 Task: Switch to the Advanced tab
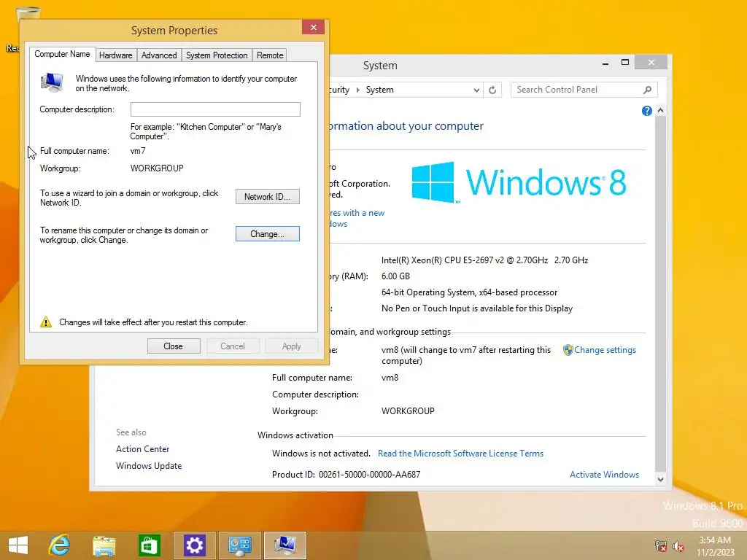click(x=159, y=55)
